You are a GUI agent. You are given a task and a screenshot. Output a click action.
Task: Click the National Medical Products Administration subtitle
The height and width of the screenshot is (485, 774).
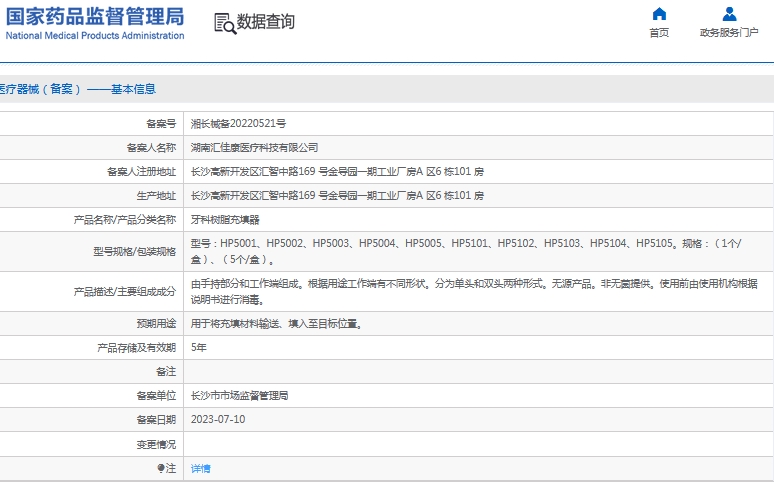(x=95, y=36)
